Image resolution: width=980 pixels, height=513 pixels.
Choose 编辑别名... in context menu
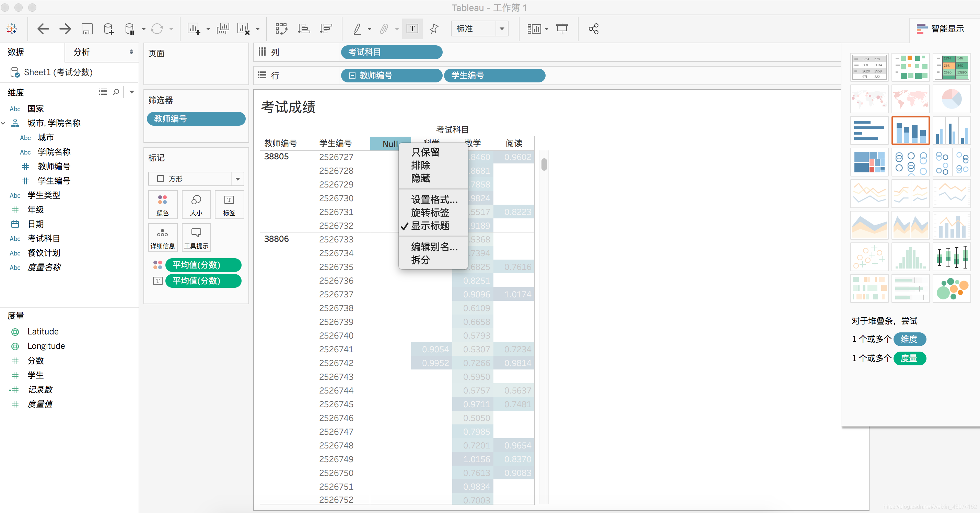pos(434,247)
